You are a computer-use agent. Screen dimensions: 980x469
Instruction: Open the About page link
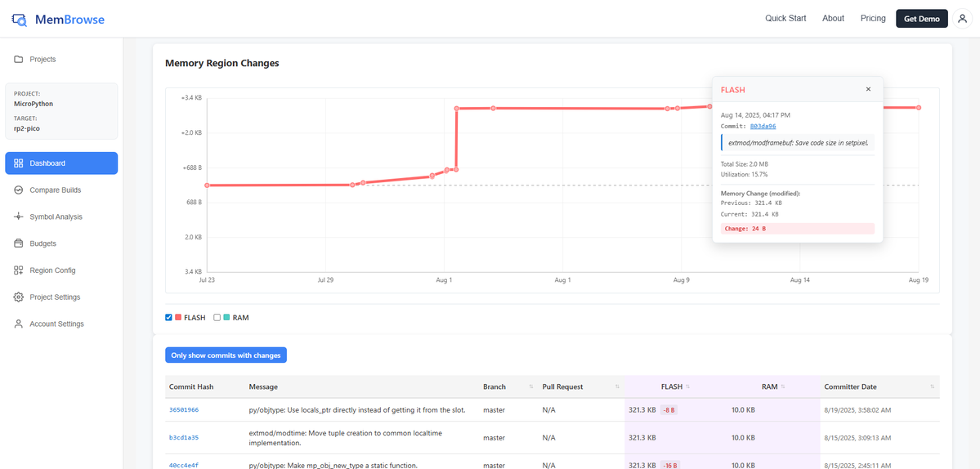[x=833, y=19]
